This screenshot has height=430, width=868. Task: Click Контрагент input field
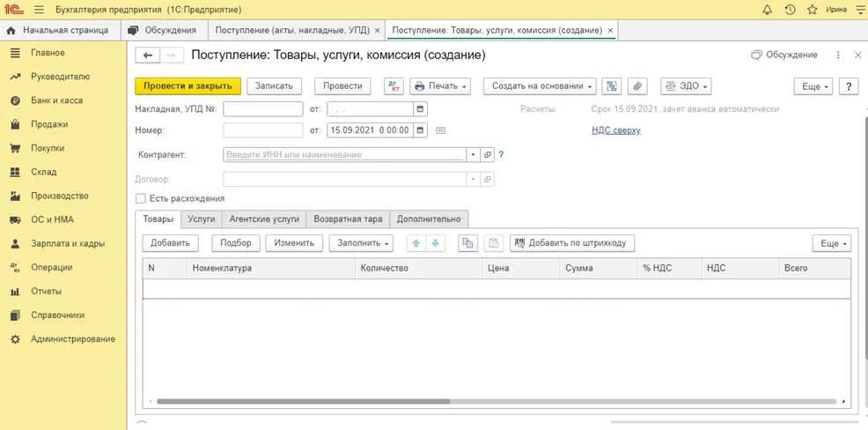click(345, 154)
